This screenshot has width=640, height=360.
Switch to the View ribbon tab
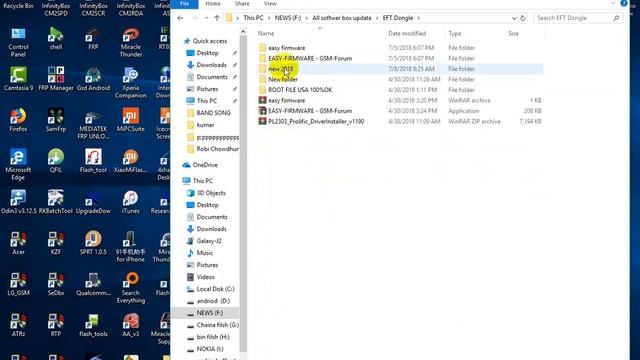[270, 4]
